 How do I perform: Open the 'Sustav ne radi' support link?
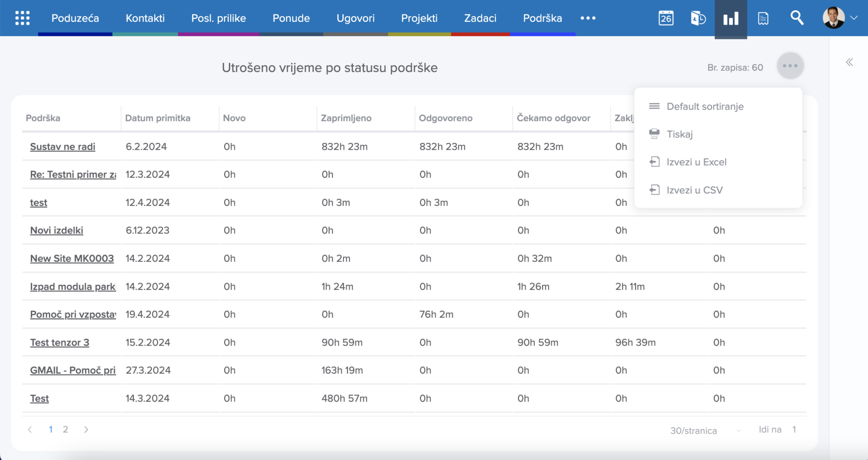(x=62, y=147)
